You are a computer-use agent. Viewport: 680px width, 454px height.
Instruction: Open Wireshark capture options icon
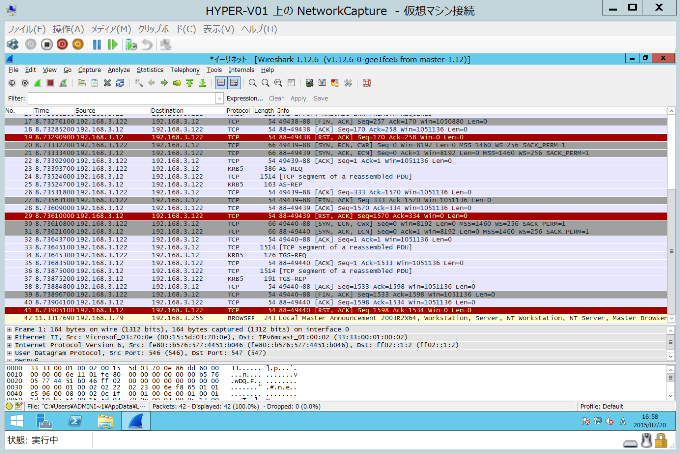pyautogui.click(x=25, y=83)
